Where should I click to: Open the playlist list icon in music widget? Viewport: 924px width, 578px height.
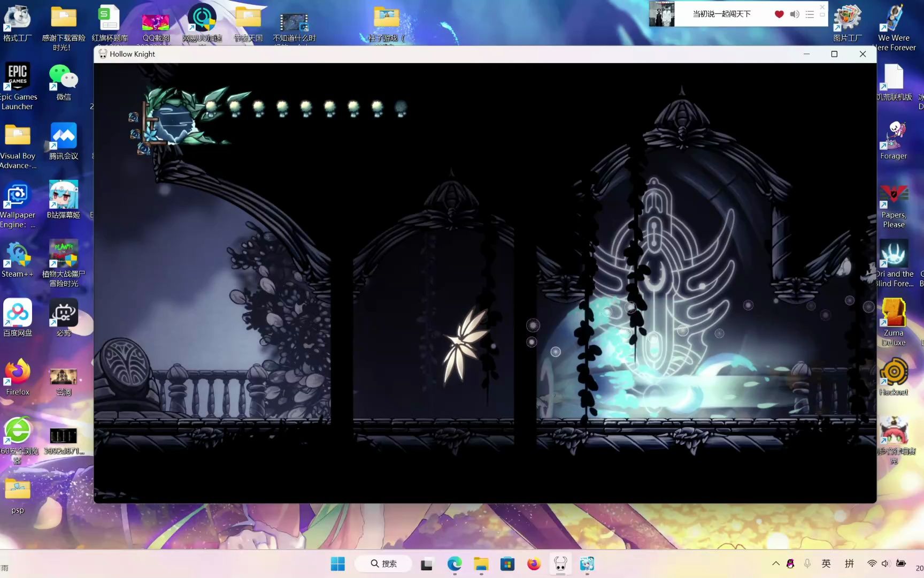point(810,14)
